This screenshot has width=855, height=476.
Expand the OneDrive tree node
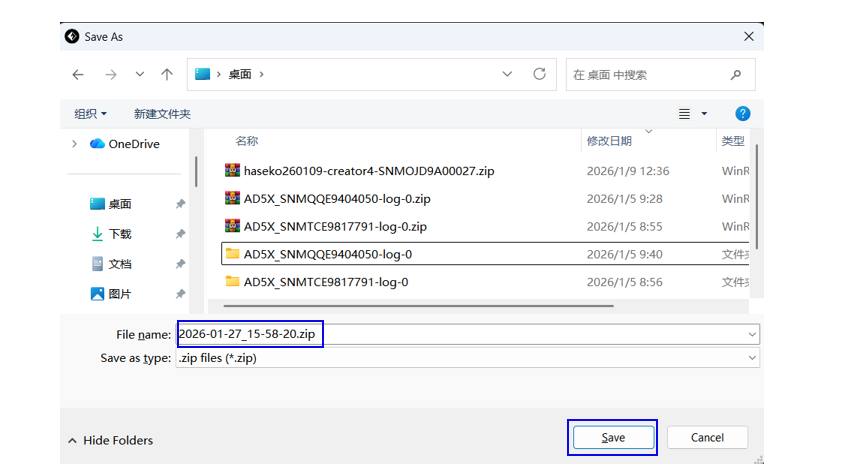pos(74,144)
